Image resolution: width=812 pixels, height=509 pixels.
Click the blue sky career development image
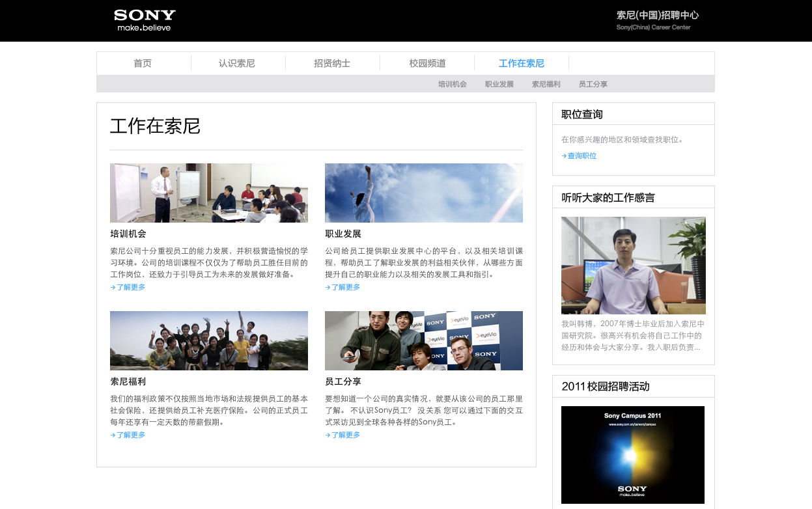click(423, 193)
